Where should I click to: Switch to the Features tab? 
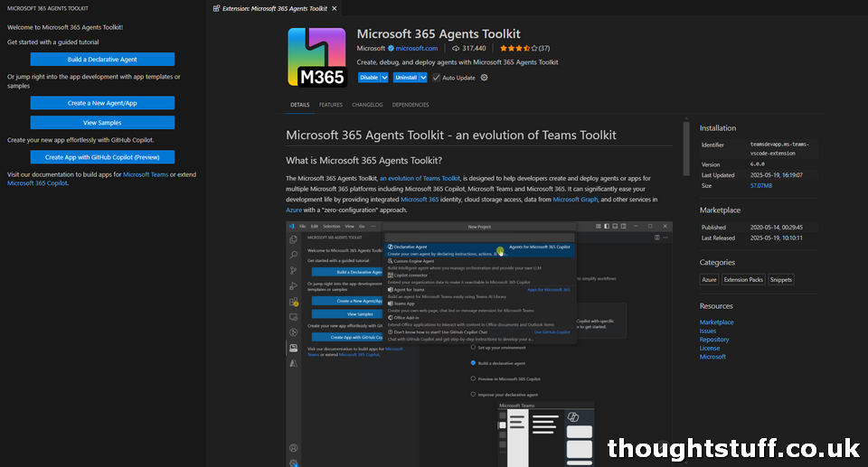point(331,105)
